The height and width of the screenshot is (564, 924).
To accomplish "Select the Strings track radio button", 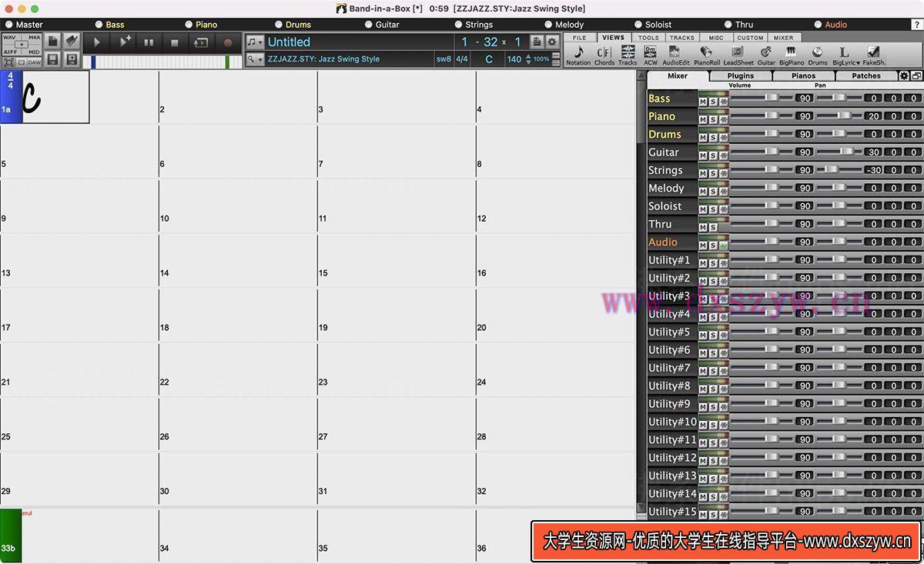I will [x=458, y=25].
